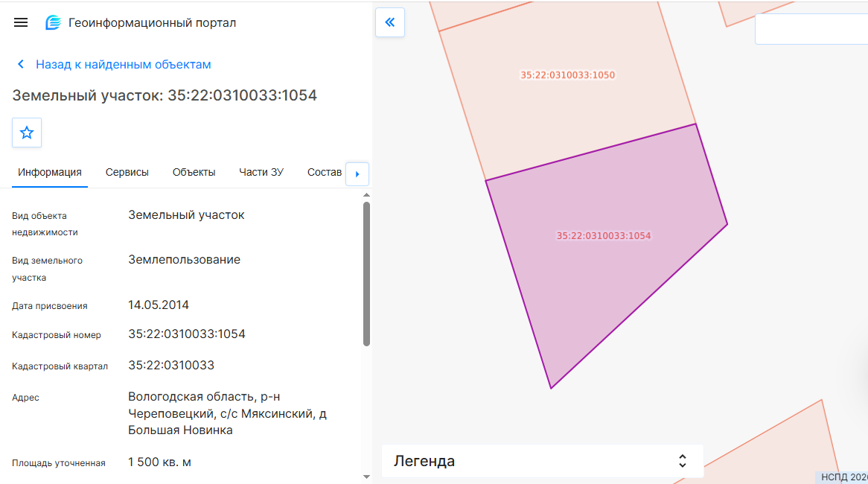
Task: Click highlighted parcel 35:22:0310033:1054 on map
Action: [604, 235]
